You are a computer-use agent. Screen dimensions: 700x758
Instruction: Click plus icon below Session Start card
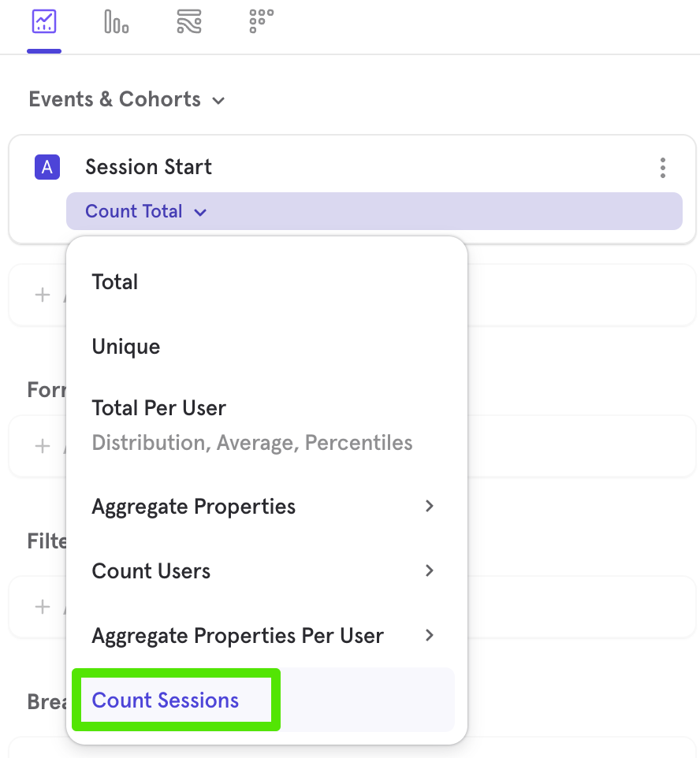pos(43,295)
